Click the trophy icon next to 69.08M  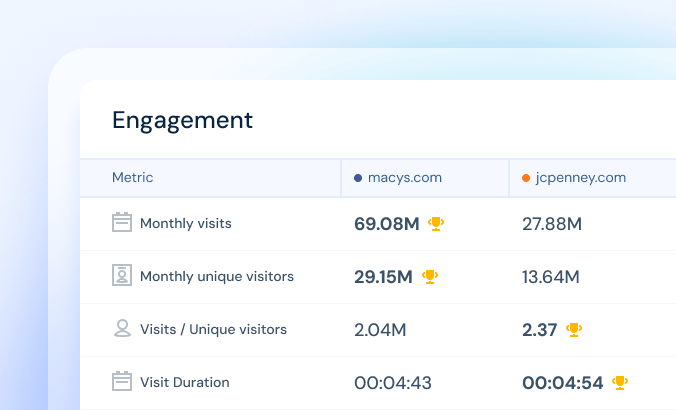pos(436,224)
